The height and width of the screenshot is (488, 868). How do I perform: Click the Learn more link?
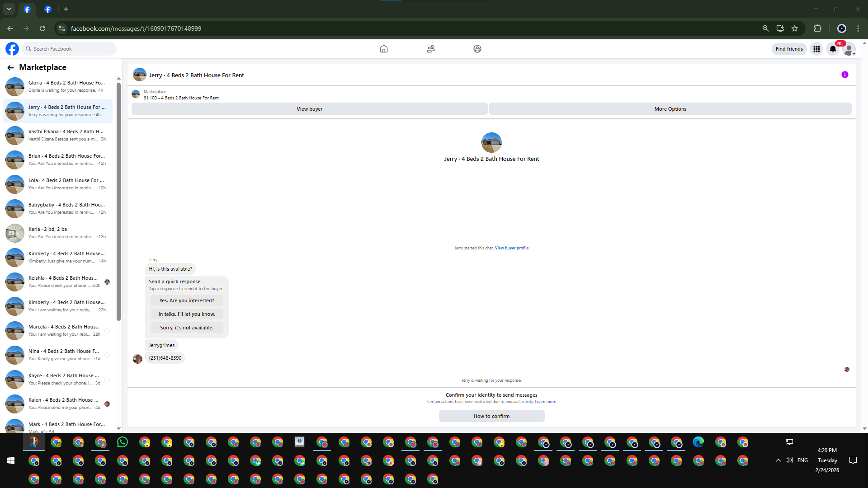545,402
